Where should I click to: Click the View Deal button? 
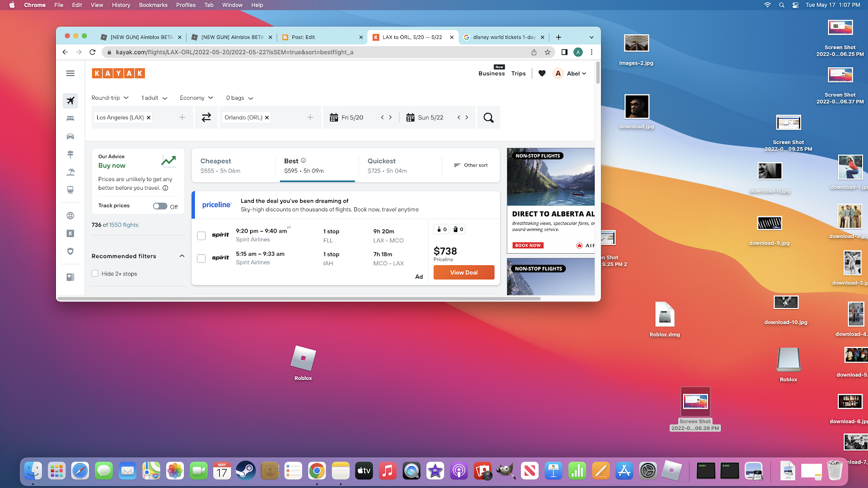point(464,273)
